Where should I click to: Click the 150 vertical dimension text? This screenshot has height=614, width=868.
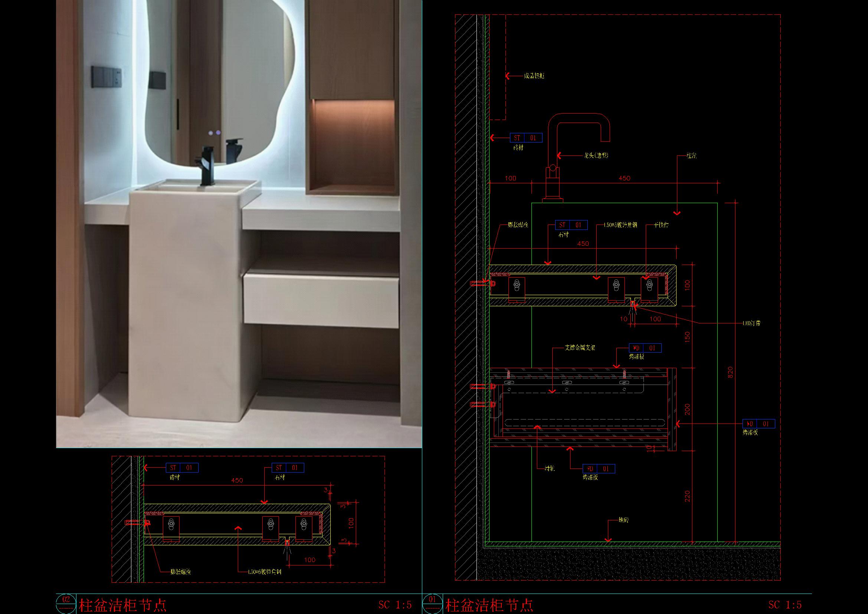tap(687, 336)
